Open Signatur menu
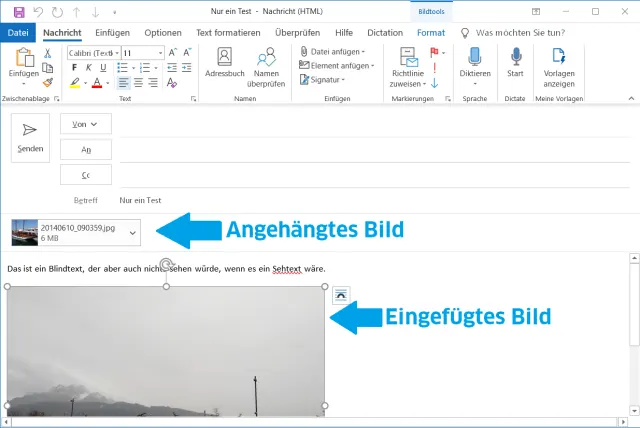 (x=322, y=80)
